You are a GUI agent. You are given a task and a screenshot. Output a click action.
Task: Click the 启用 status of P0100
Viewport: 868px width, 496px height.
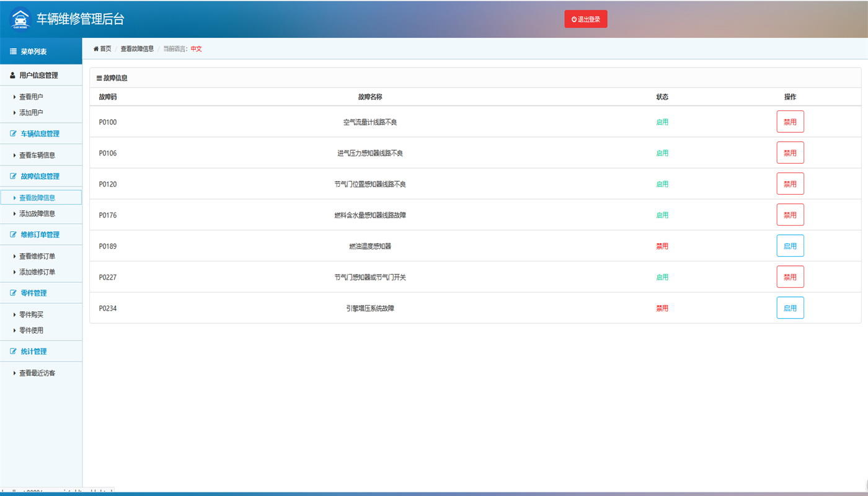(662, 122)
